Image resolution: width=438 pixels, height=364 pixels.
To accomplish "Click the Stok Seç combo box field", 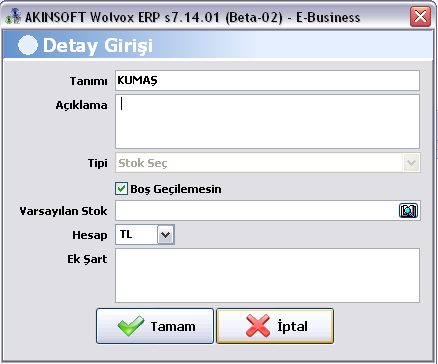I will coord(268,163).
